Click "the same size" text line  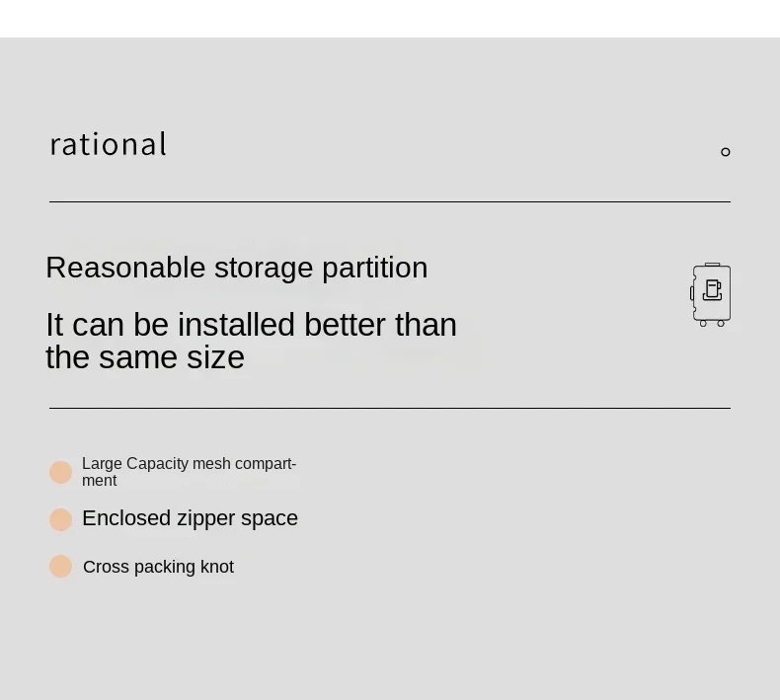click(x=144, y=357)
